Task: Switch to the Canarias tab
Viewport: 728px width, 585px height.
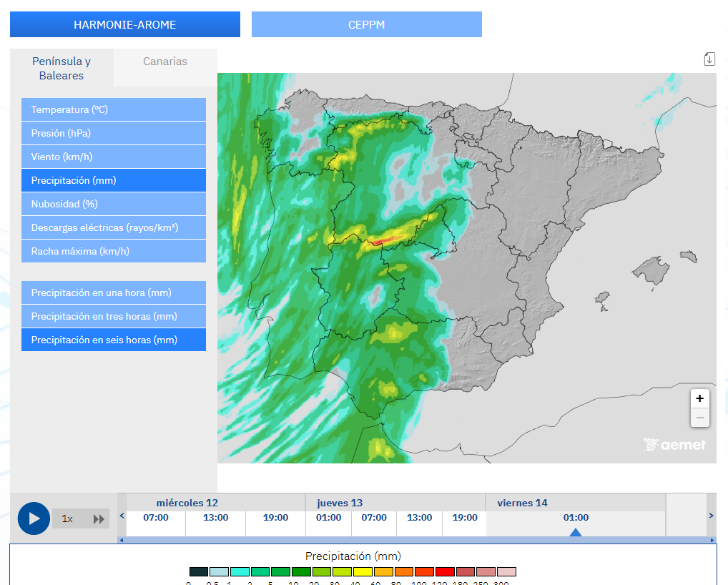Action: tap(165, 62)
